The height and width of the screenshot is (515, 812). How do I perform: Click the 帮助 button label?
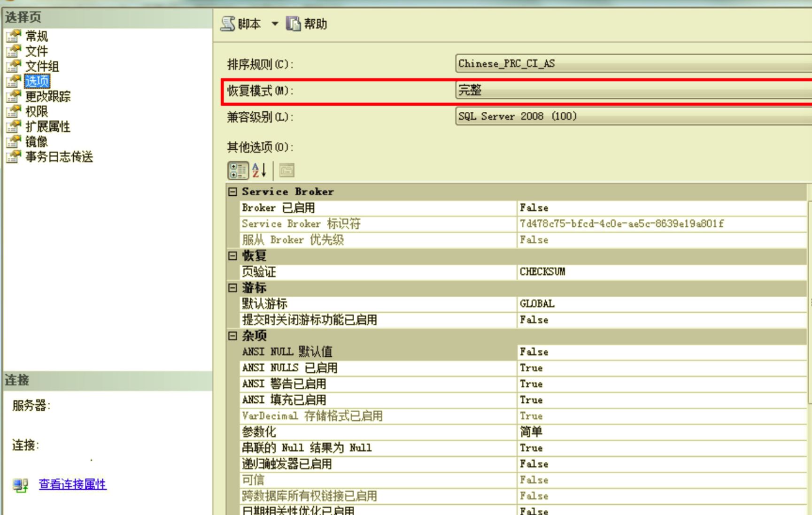point(316,23)
